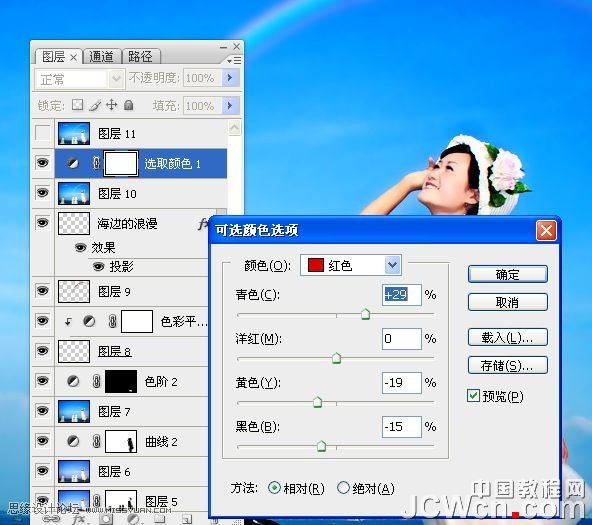Viewport: 592px width, 525px height.
Task: Click mask link chain on 曲线 2
Action: pyautogui.click(x=96, y=441)
